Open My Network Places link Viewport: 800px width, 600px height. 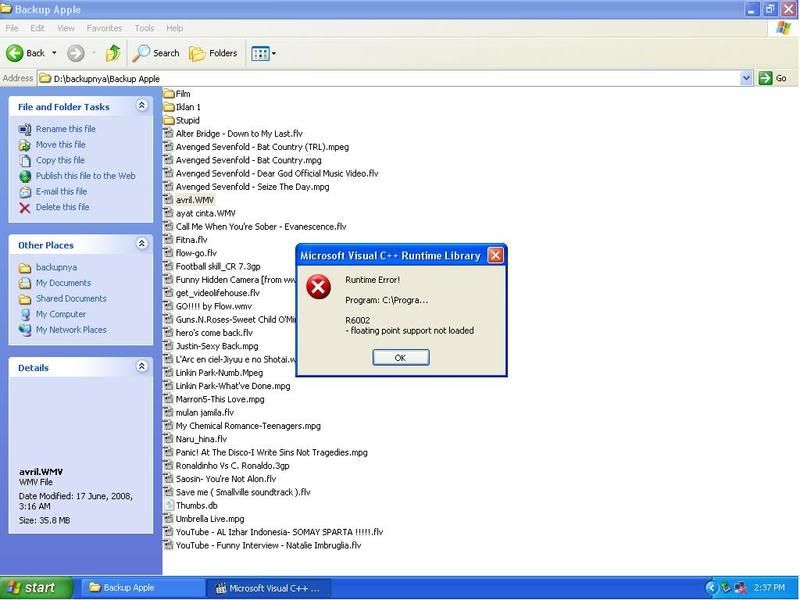71,330
